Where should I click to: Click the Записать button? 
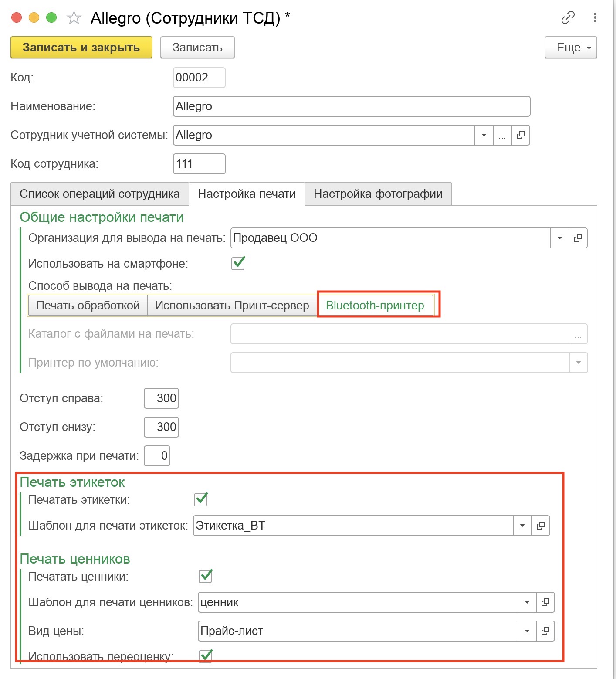[x=197, y=48]
